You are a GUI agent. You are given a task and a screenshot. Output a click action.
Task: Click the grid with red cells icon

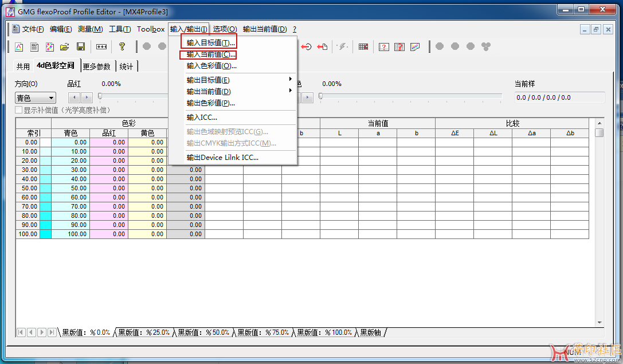click(363, 47)
